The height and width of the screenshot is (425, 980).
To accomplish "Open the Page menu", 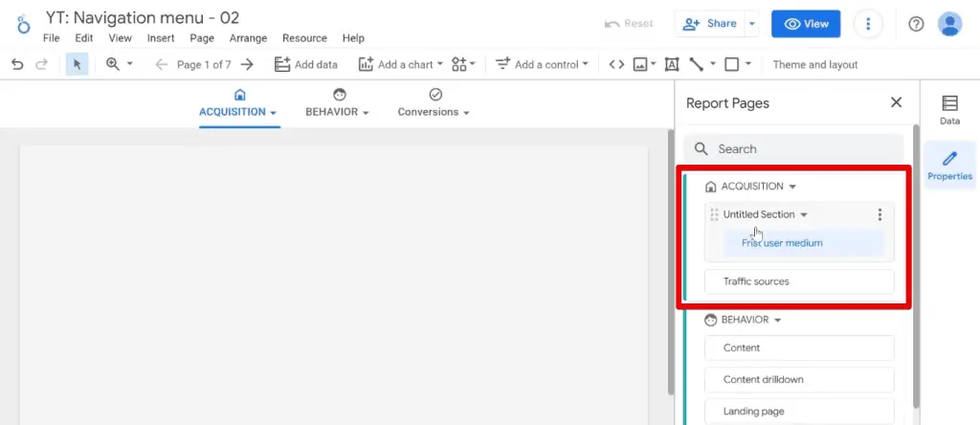I will click(x=202, y=38).
